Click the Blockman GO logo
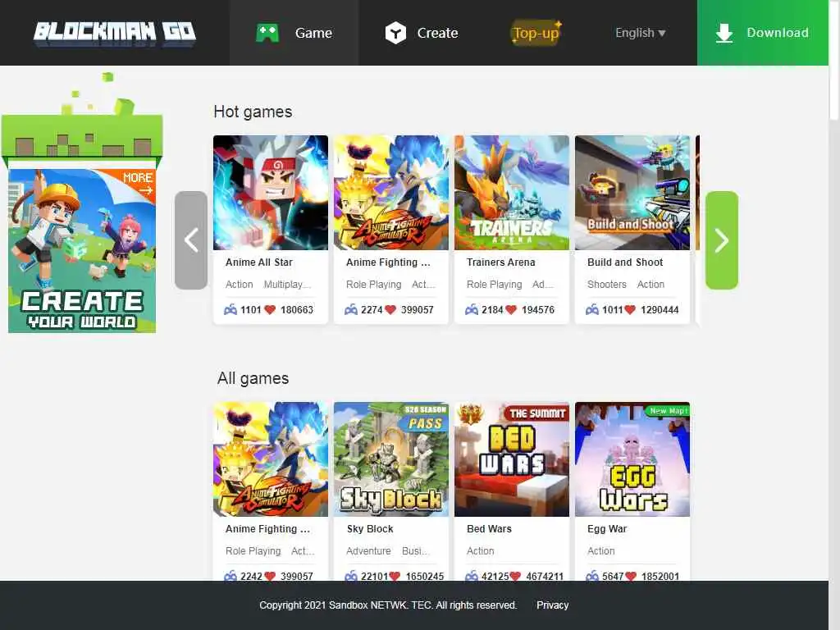Viewport: 840px width, 630px height. click(x=115, y=34)
